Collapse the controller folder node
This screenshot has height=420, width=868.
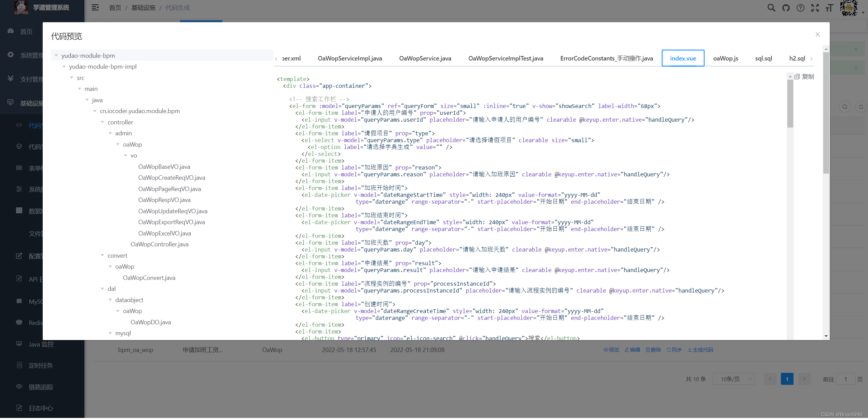coord(102,122)
